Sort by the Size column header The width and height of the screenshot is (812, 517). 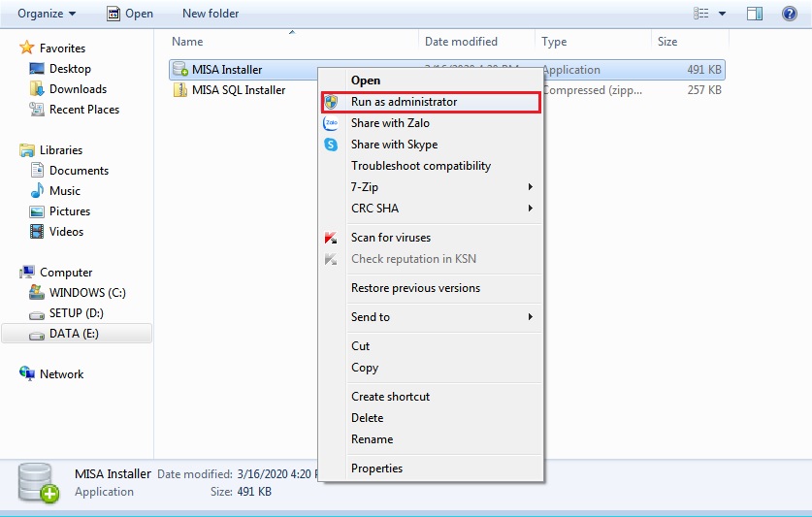tap(667, 42)
